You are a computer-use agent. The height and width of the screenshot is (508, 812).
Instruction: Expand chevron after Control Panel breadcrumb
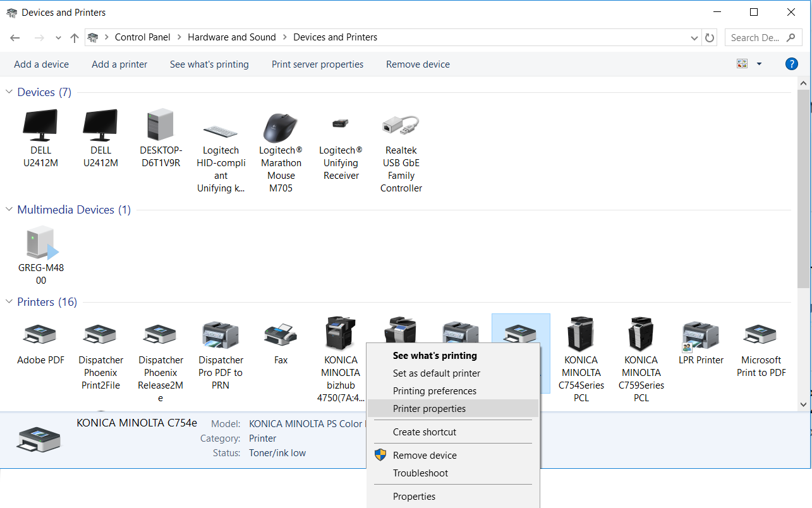coord(179,37)
